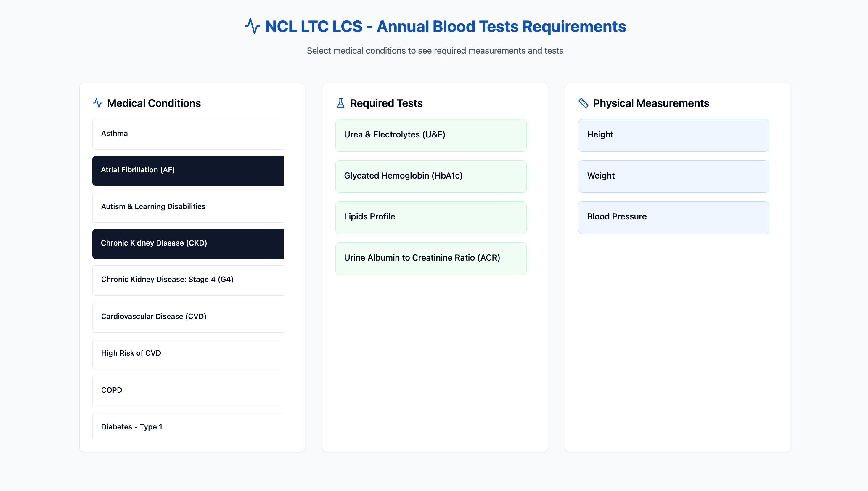Select the High Risk of CVD condition
This screenshot has width=868, height=491.
188,353
